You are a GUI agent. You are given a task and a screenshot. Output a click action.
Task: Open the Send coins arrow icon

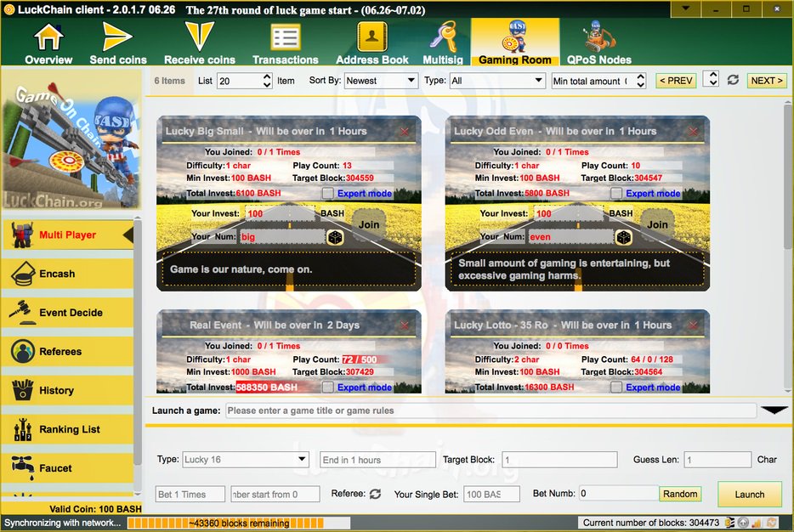[117, 37]
